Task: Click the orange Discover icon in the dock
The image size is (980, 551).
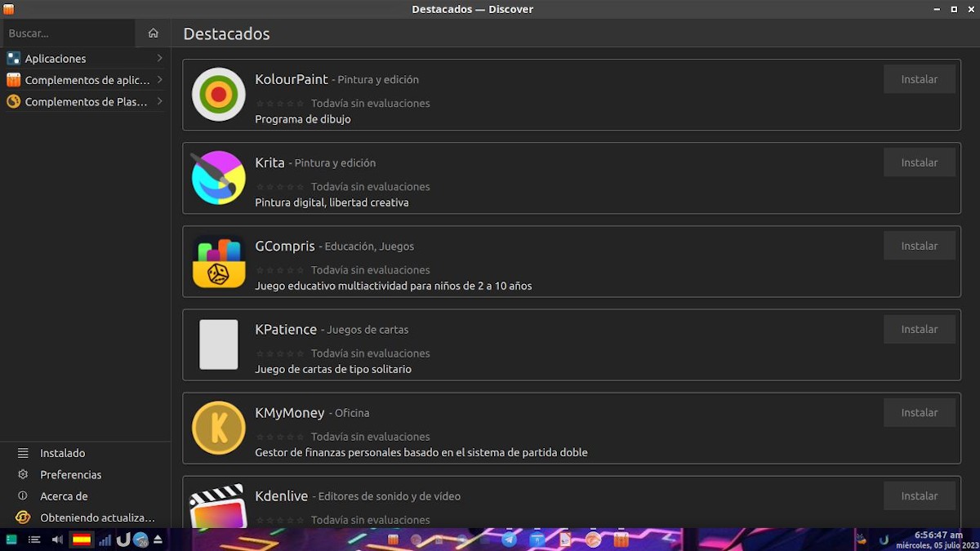Action: tap(621, 540)
